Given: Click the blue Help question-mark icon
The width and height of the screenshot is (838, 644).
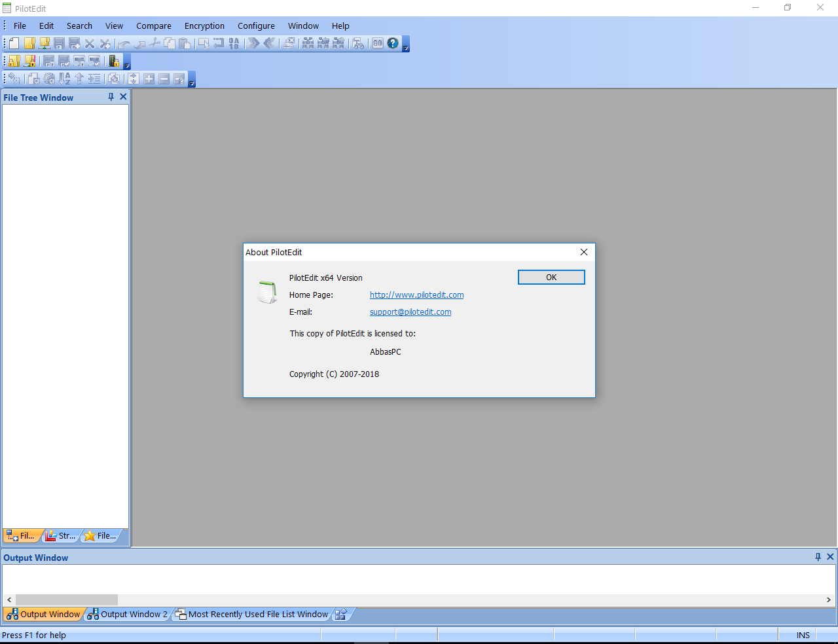Looking at the screenshot, I should point(393,43).
